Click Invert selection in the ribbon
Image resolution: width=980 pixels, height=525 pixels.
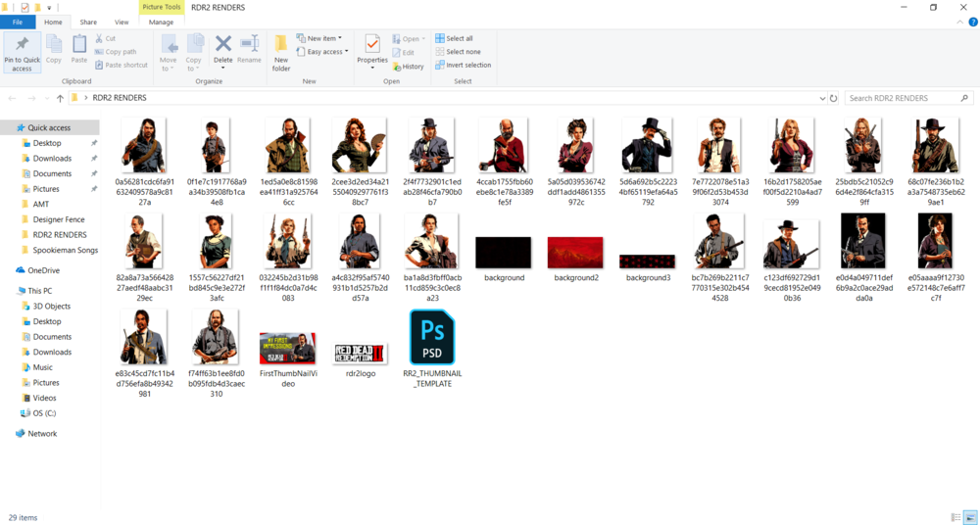point(464,66)
